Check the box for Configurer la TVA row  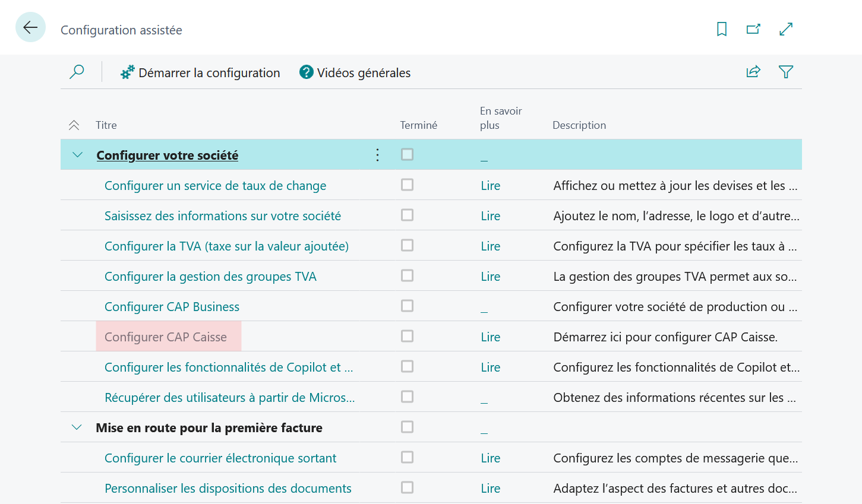pos(407,245)
